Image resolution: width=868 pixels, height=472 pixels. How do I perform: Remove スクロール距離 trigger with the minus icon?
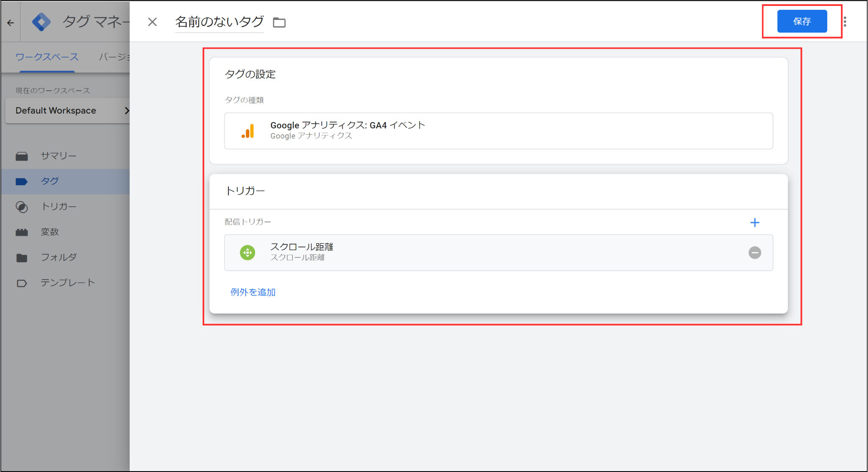[755, 253]
